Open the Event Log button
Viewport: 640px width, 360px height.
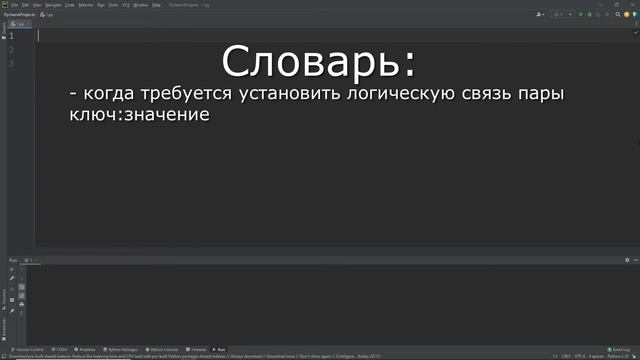click(618, 350)
